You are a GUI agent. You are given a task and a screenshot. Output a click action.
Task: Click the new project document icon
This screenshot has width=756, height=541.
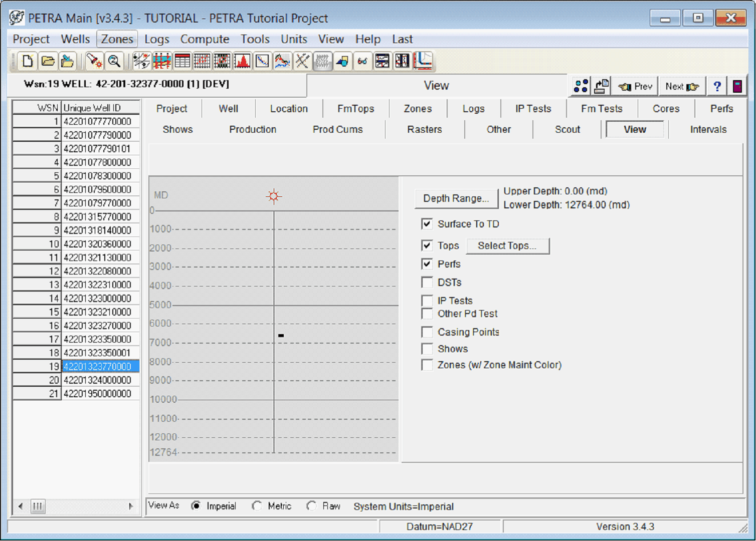[28, 61]
